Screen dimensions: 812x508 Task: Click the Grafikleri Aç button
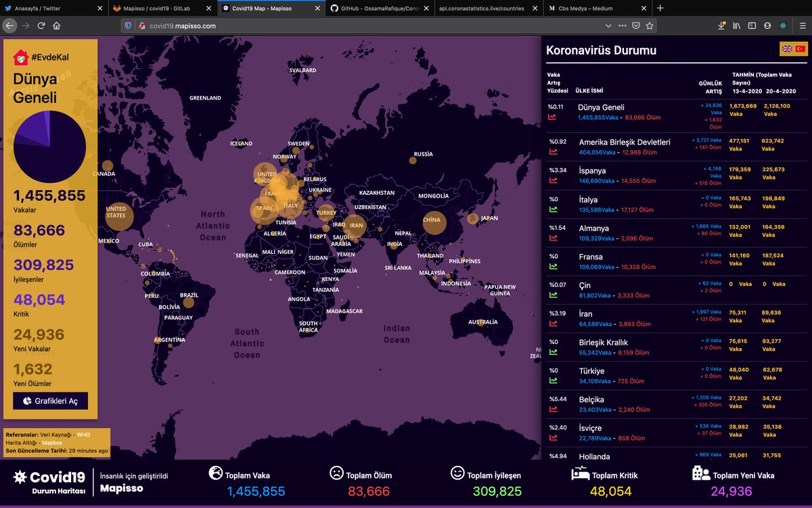50,401
